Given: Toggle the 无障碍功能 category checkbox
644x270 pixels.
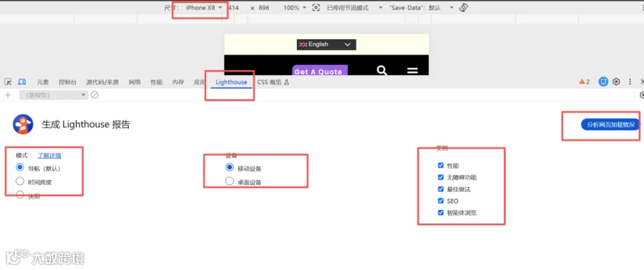Looking at the screenshot, I should [x=441, y=177].
